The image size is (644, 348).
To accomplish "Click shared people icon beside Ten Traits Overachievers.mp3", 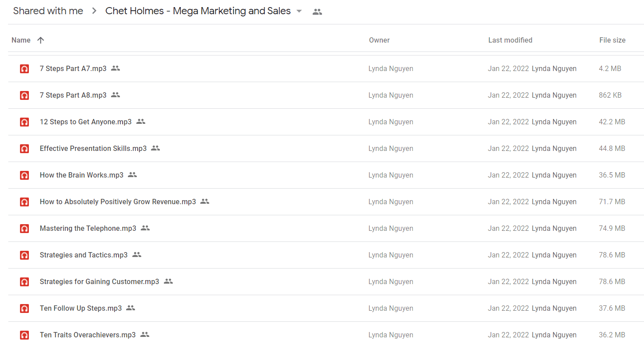I will pos(145,335).
